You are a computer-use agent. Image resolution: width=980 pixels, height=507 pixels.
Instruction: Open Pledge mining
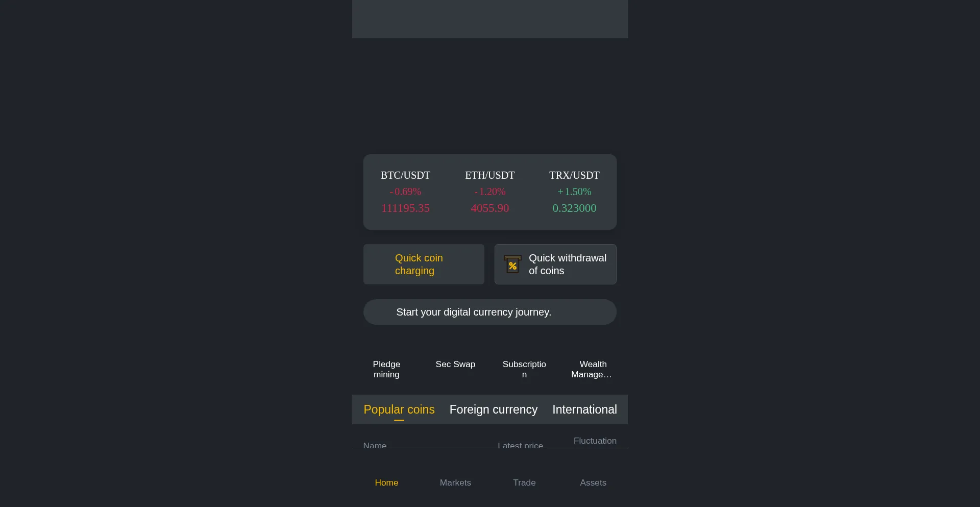386,369
